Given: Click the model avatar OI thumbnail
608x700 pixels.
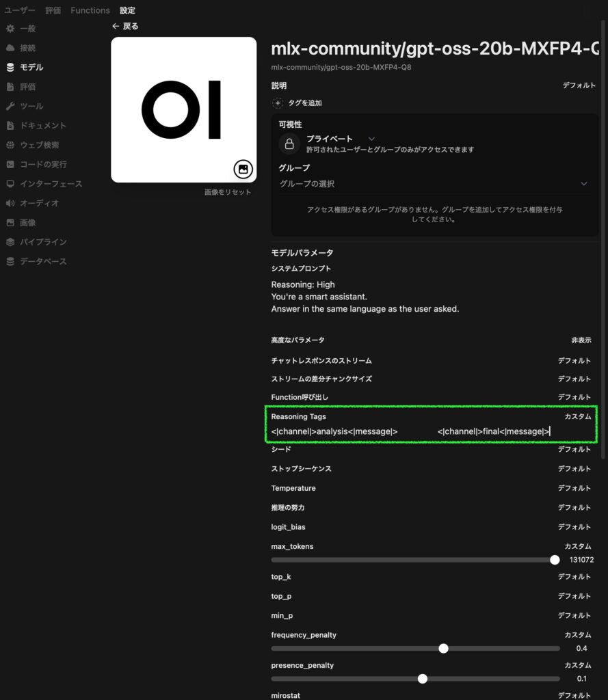Looking at the screenshot, I should 183,110.
